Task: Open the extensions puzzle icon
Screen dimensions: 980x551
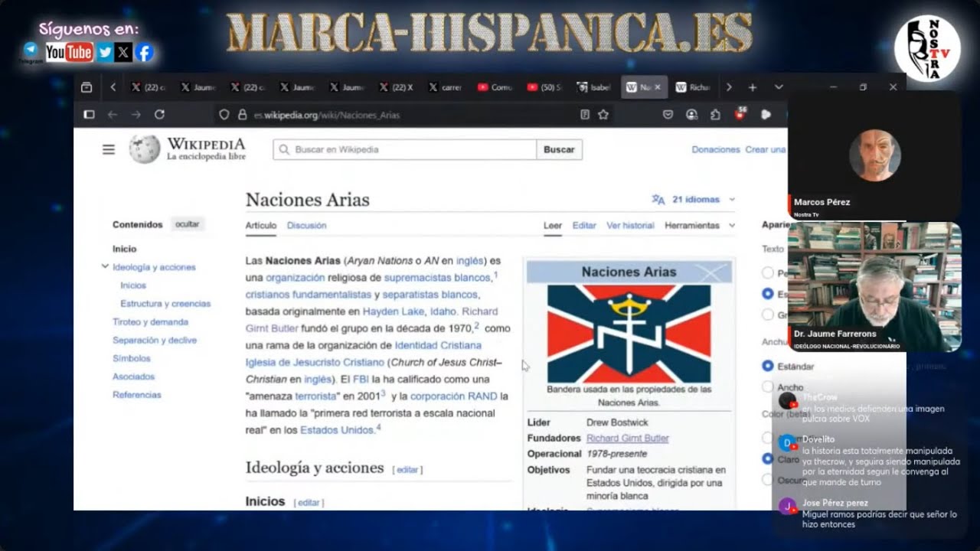Action: pos(715,115)
